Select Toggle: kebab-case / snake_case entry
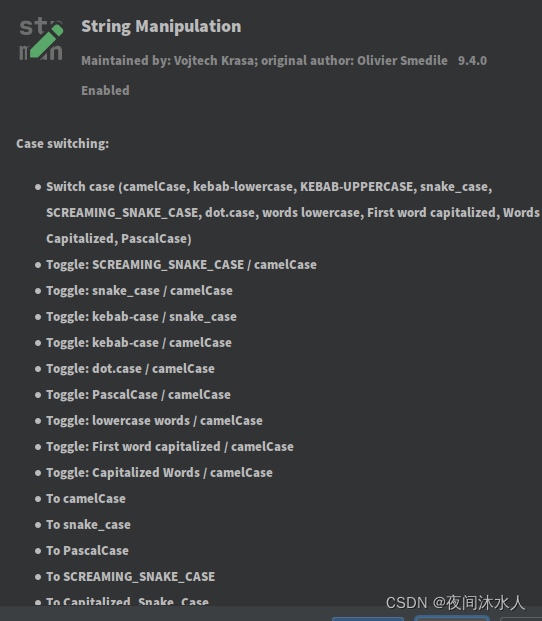The width and height of the screenshot is (542, 621). (141, 317)
